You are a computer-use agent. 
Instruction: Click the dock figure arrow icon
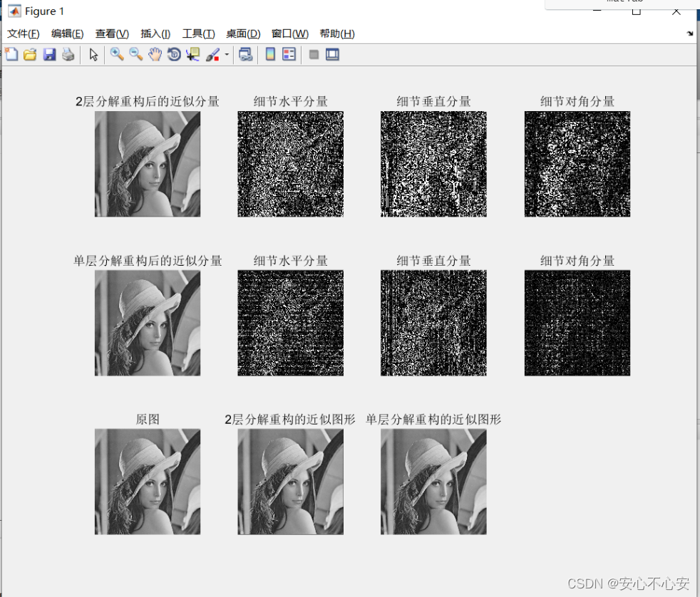(690, 33)
